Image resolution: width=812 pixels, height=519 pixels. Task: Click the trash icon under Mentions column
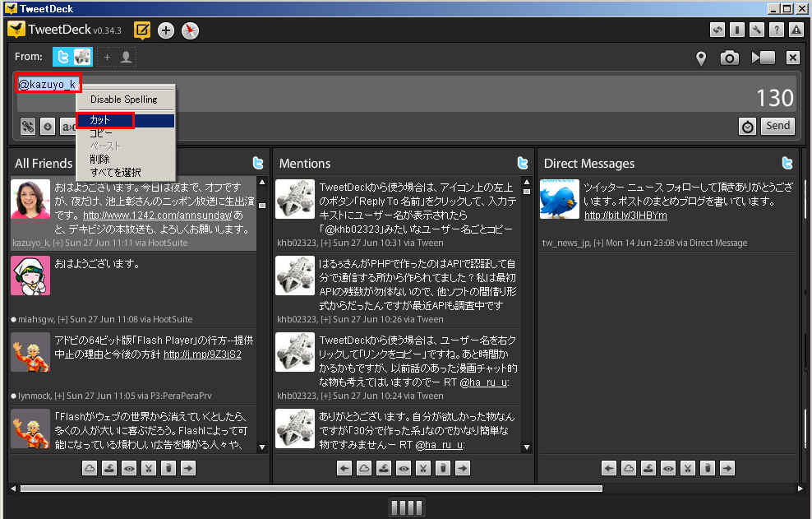click(x=443, y=469)
